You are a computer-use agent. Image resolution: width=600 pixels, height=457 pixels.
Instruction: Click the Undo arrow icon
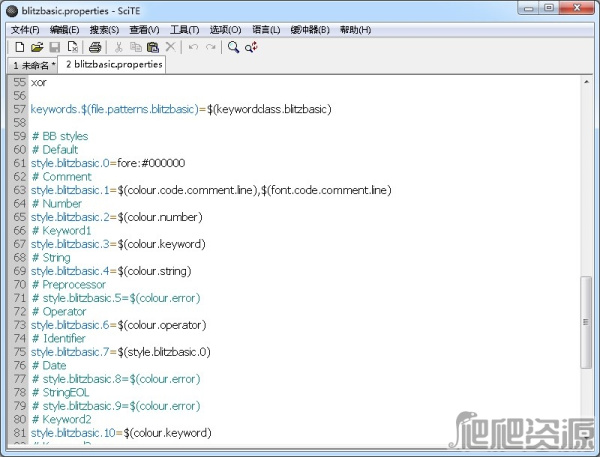click(193, 47)
